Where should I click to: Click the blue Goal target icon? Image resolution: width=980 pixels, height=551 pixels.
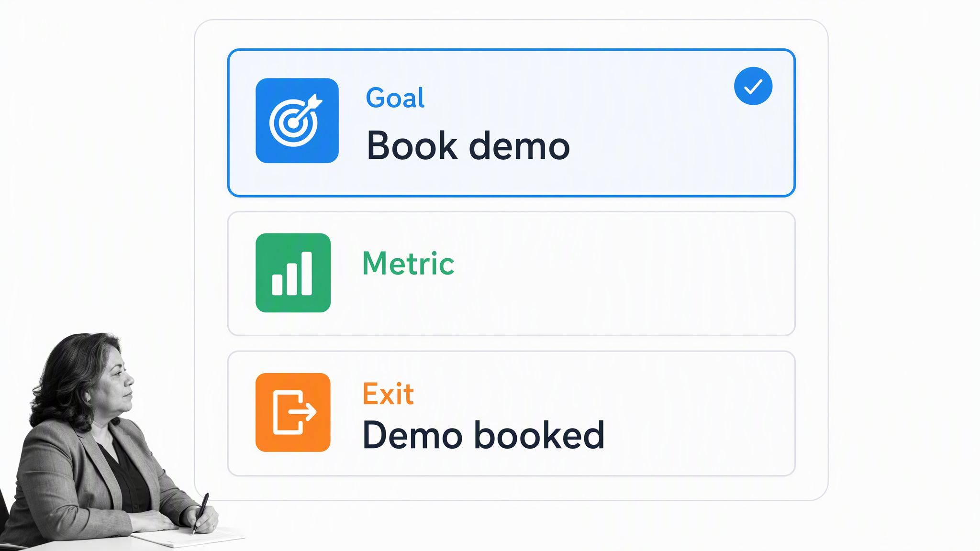pos(297,121)
